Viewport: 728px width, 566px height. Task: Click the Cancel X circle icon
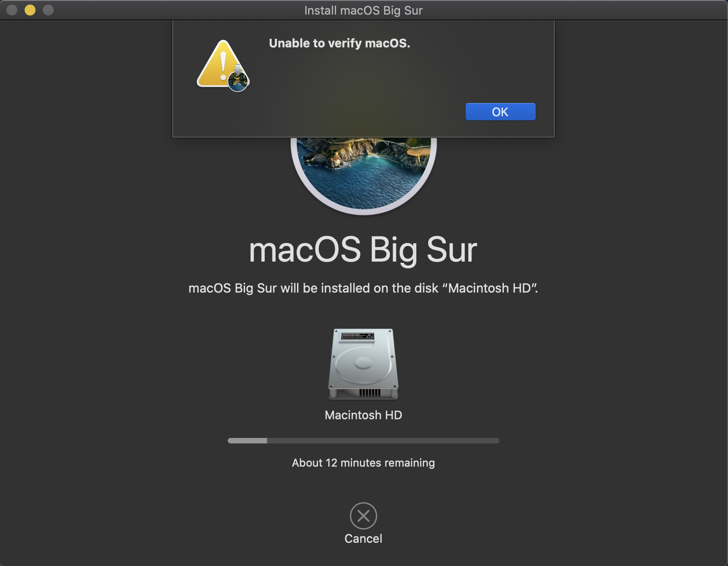point(364,516)
